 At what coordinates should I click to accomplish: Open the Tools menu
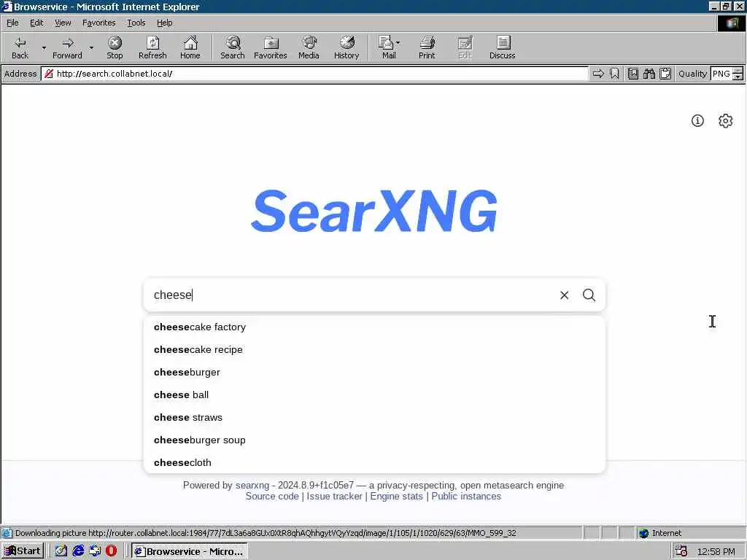pyautogui.click(x=136, y=23)
